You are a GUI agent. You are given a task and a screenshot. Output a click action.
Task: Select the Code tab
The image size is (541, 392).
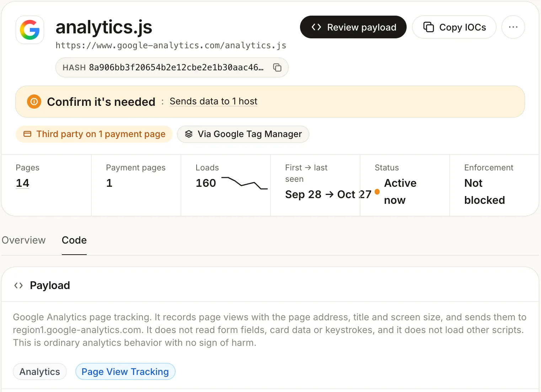[x=74, y=240]
